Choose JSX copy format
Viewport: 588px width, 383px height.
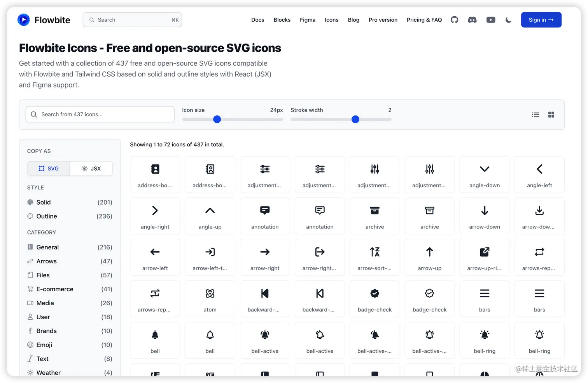click(91, 169)
